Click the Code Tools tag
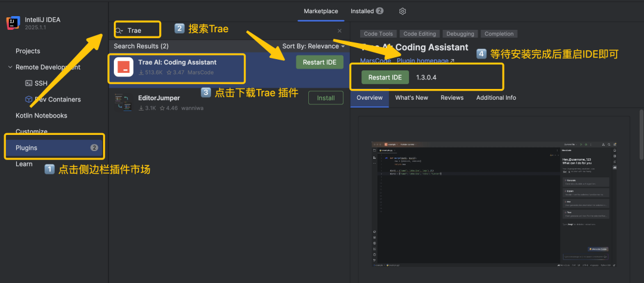644x283 pixels. (x=378, y=33)
